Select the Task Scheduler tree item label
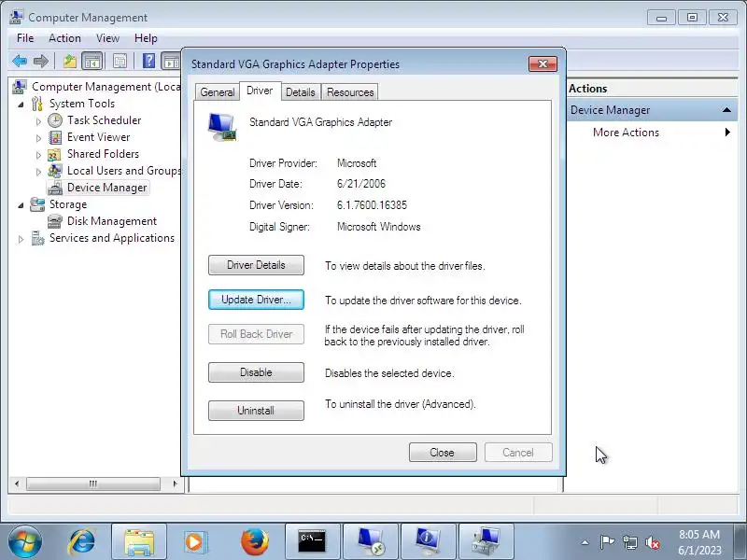Image resolution: width=747 pixels, height=560 pixels. click(105, 120)
